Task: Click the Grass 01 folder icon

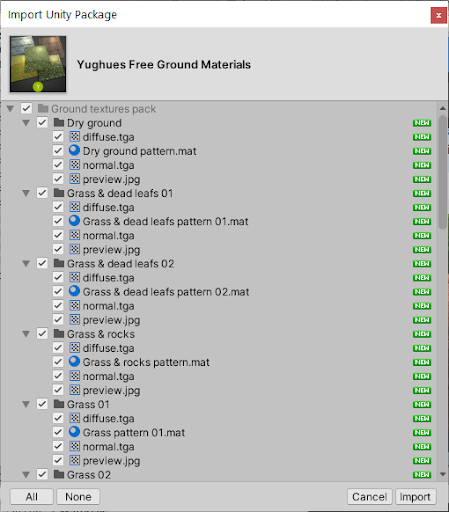Action: [x=59, y=404]
